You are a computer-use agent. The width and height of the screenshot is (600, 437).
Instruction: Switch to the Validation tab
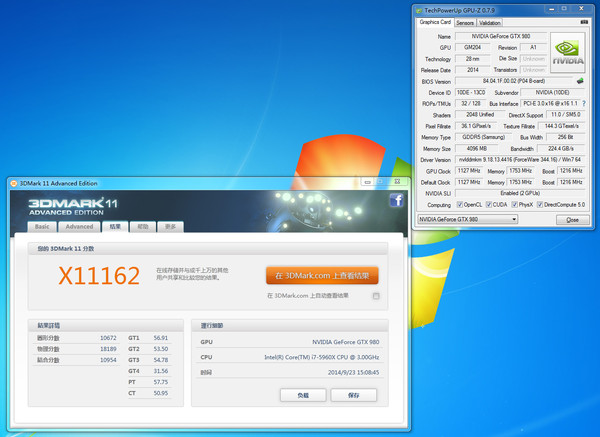click(x=490, y=23)
